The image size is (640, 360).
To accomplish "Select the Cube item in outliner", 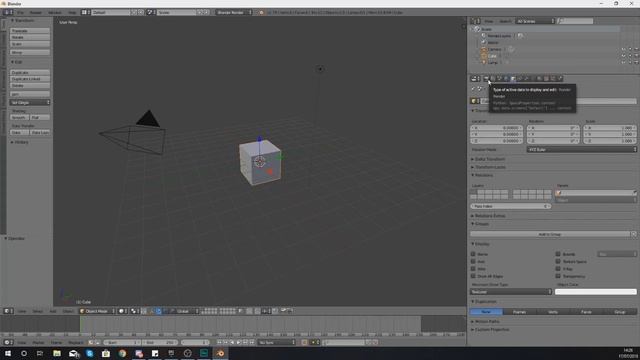I will point(492,56).
